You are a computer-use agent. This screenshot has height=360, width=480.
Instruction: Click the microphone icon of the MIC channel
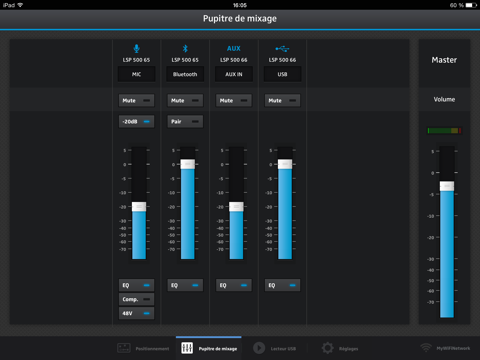136,48
